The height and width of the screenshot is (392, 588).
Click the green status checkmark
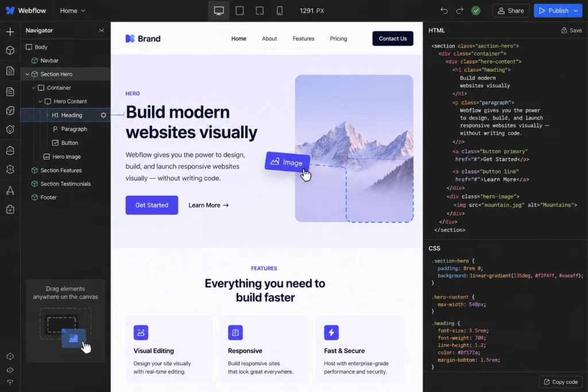coord(475,10)
